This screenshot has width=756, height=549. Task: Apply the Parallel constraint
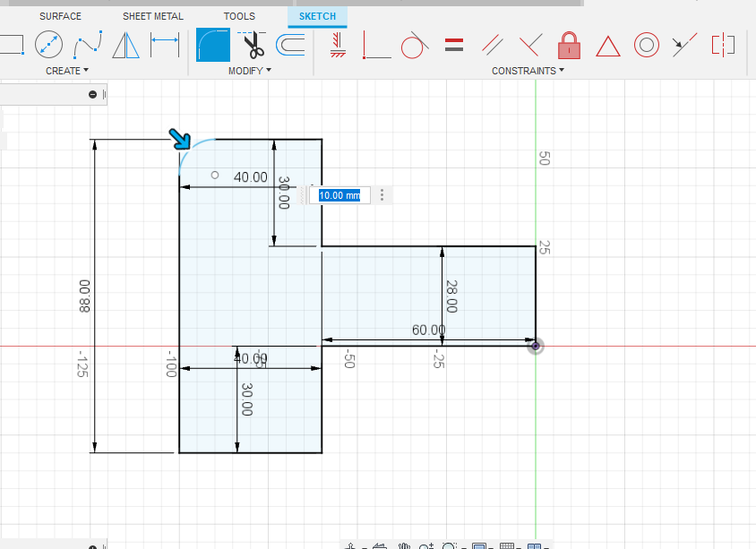(493, 44)
